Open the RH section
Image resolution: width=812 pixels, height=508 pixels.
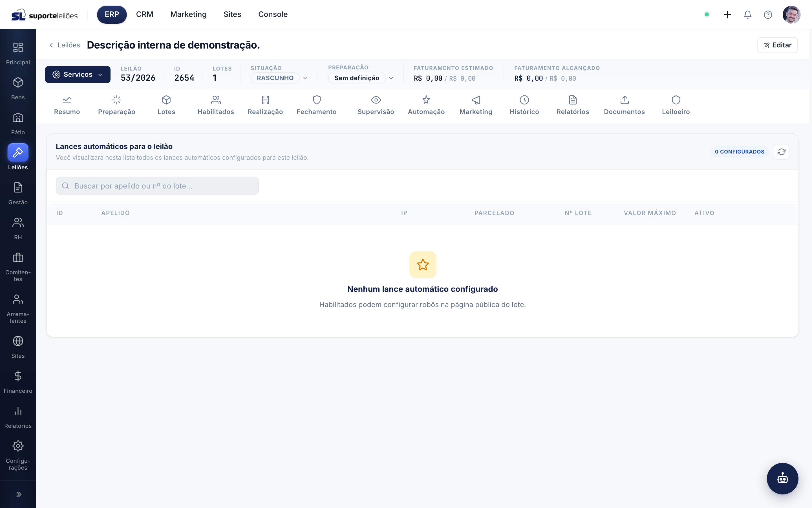[18, 228]
